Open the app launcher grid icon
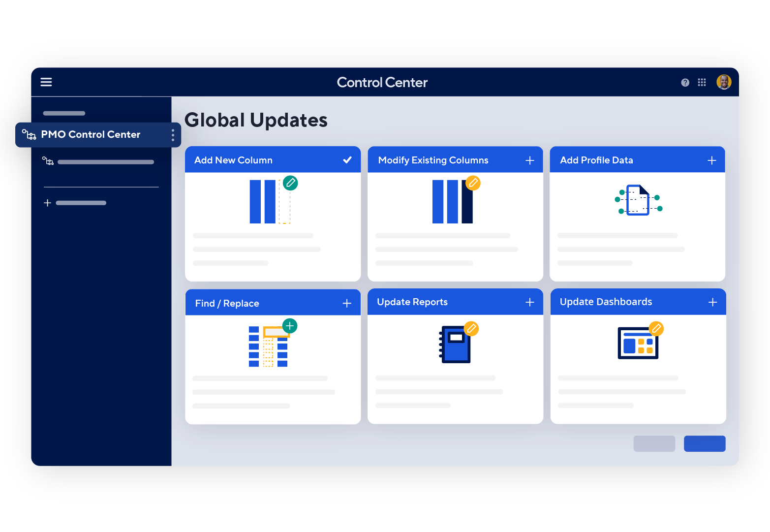Image resolution: width=770 pixels, height=532 pixels. coord(702,82)
